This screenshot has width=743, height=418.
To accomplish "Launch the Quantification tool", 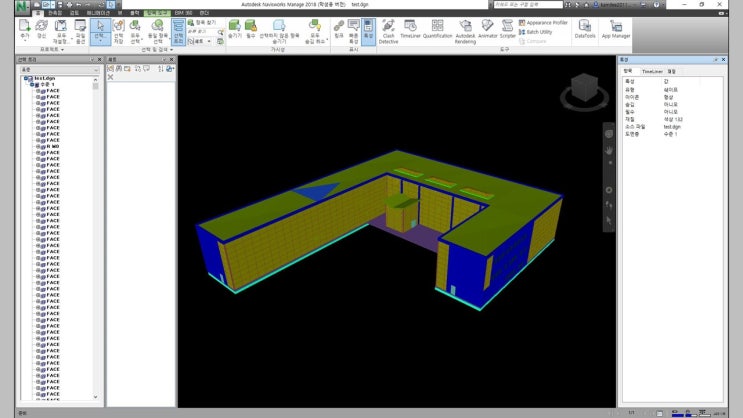I will click(437, 29).
